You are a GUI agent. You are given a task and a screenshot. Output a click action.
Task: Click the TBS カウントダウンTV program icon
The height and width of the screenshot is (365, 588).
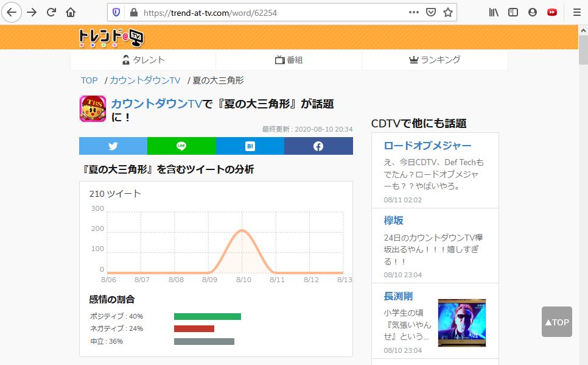(x=93, y=109)
